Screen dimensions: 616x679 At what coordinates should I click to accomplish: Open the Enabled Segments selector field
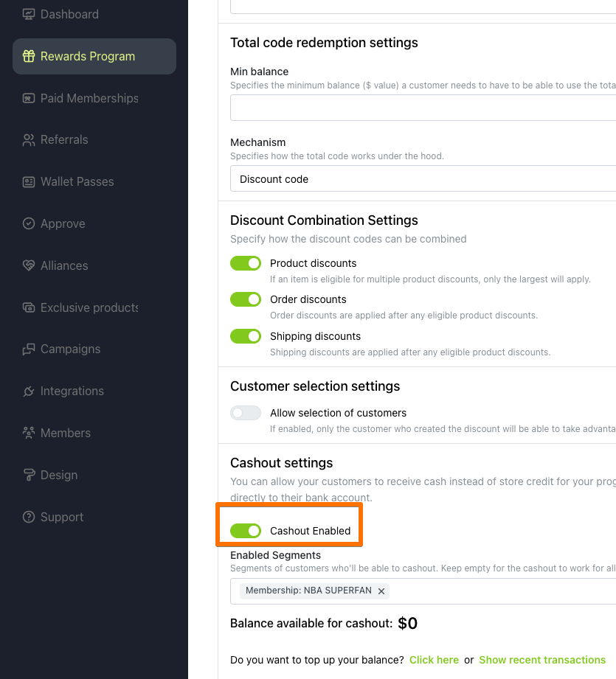pyautogui.click(x=423, y=591)
